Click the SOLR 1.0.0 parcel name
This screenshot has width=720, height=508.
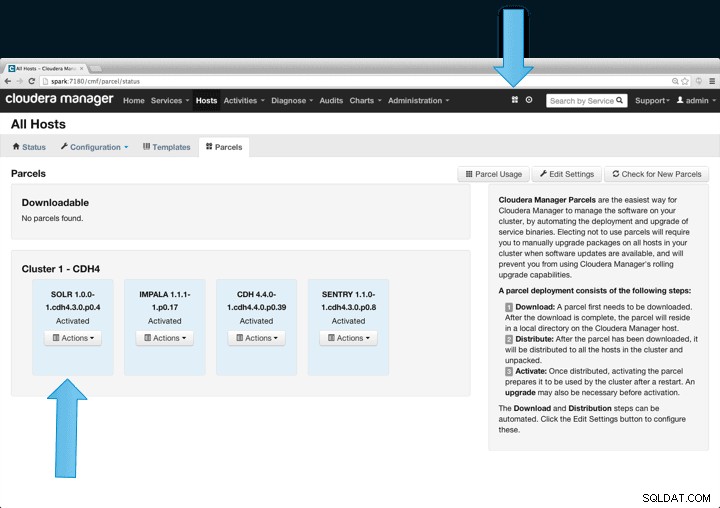click(73, 301)
